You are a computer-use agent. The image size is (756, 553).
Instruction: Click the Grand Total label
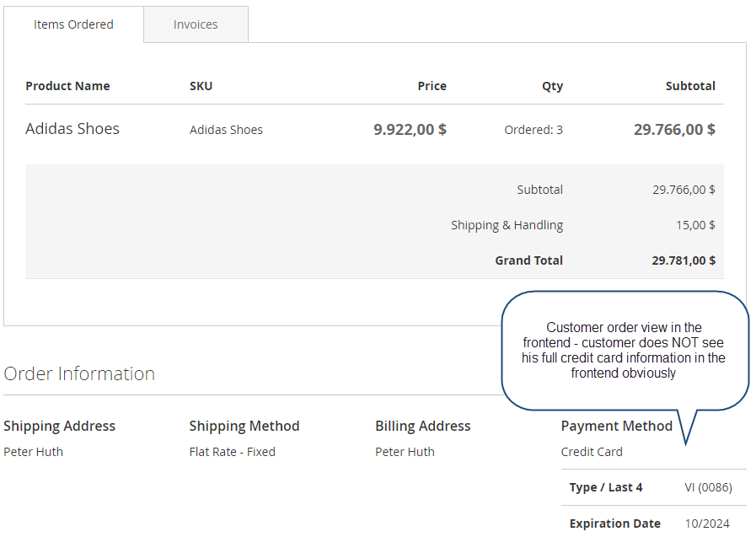pyautogui.click(x=529, y=260)
